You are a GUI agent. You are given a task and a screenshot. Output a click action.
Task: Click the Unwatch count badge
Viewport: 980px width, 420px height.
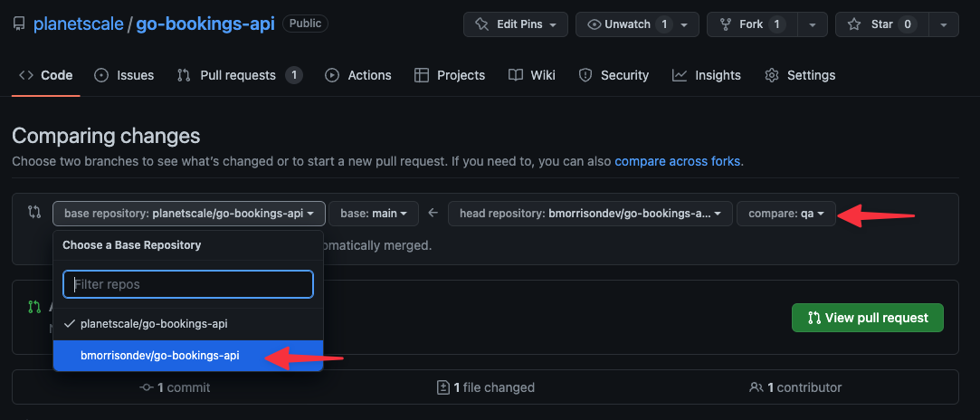[664, 24]
